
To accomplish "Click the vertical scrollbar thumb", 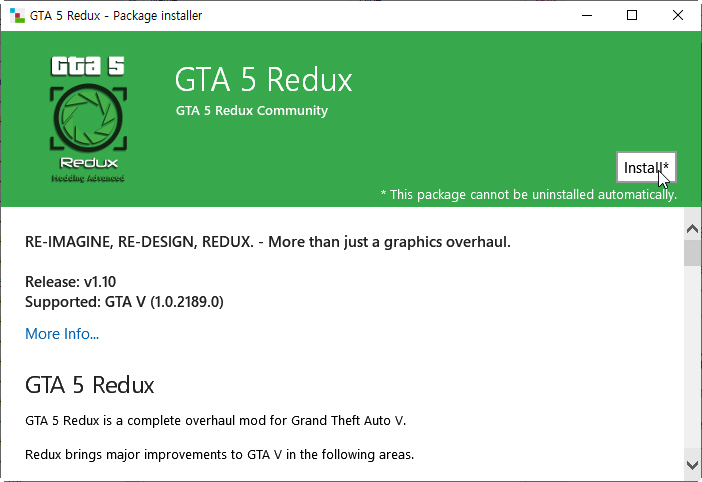I will coord(692,253).
